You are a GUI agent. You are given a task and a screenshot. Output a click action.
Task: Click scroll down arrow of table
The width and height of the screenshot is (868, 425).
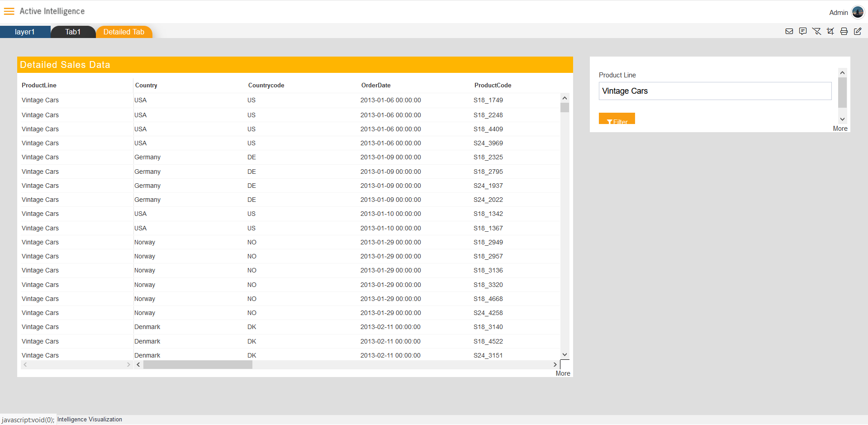pos(564,355)
